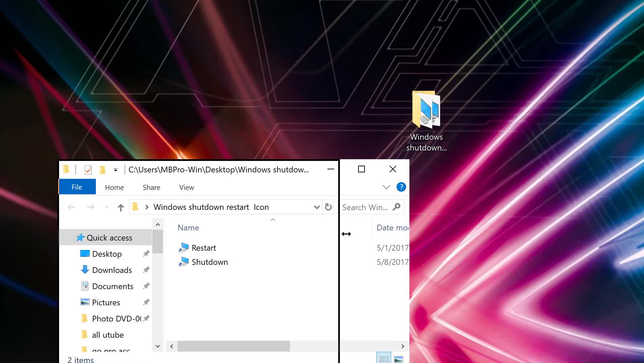Open Explorer Help via question mark icon
Viewport: 644px width, 363px height.
[x=401, y=187]
